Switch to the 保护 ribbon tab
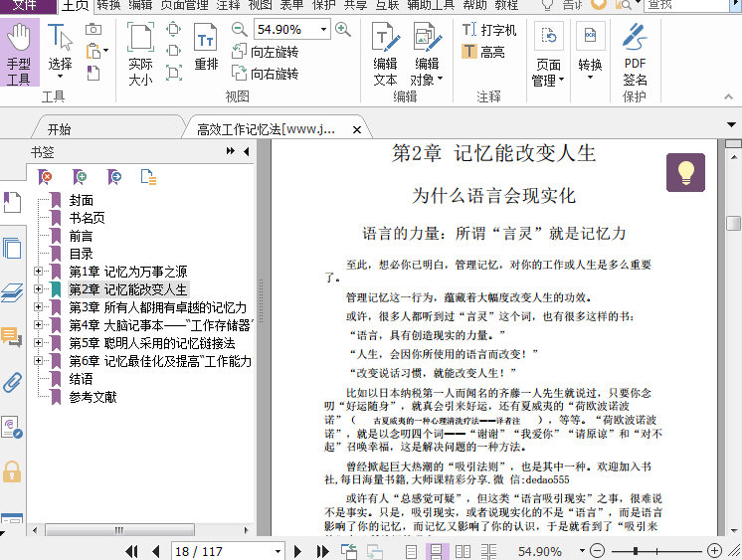The width and height of the screenshot is (742, 560). coord(323,5)
